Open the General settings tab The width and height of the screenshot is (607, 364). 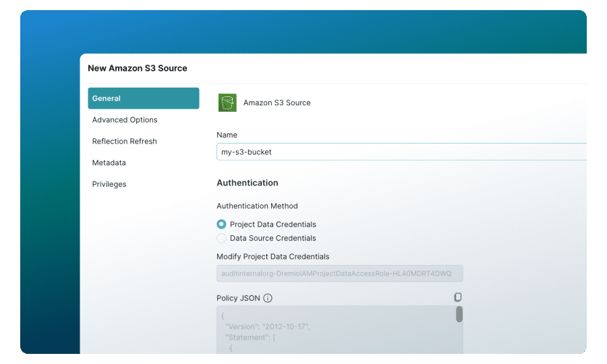pyautogui.click(x=143, y=98)
